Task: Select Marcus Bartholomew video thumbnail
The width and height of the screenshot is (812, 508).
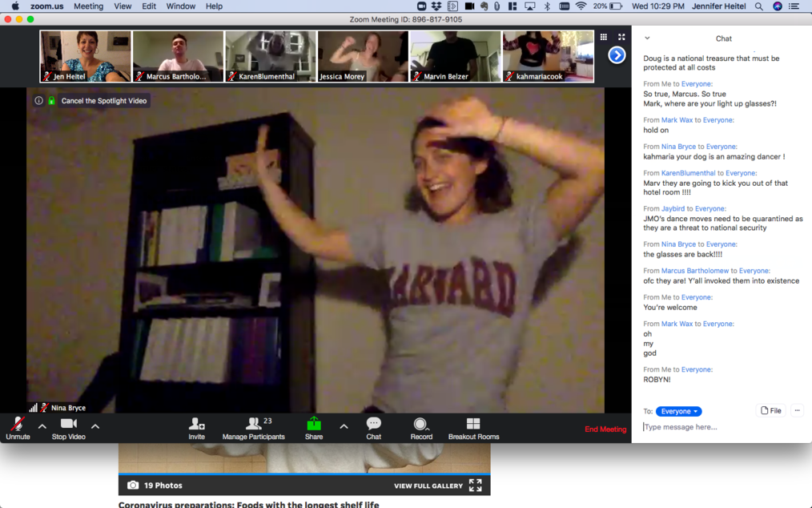Action: (x=178, y=56)
